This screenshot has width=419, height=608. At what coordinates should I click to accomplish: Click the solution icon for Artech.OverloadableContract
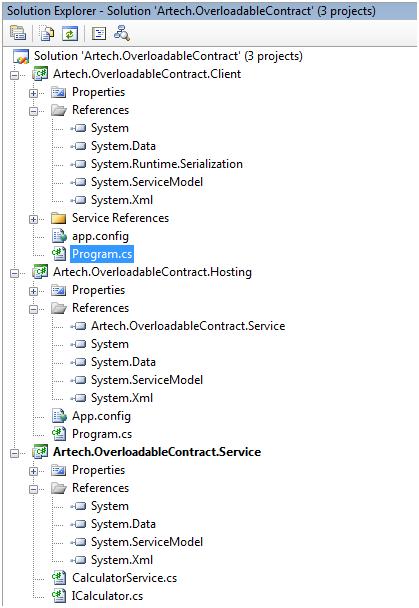point(21,56)
